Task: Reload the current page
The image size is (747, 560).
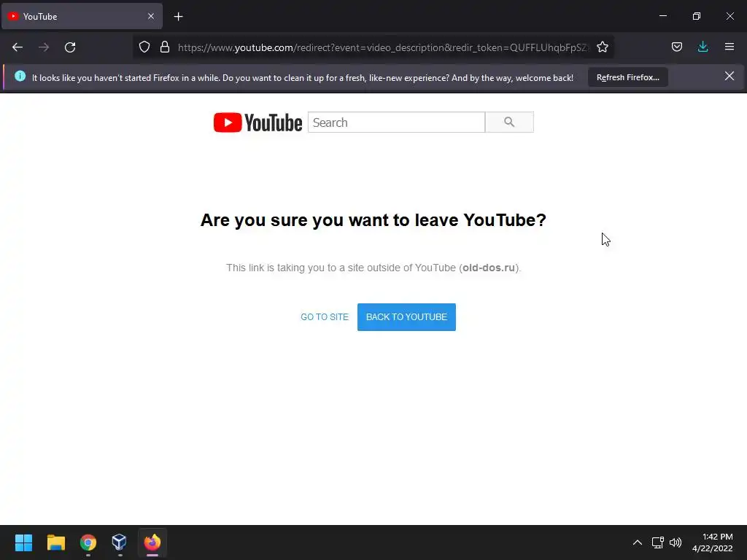Action: 70,47
